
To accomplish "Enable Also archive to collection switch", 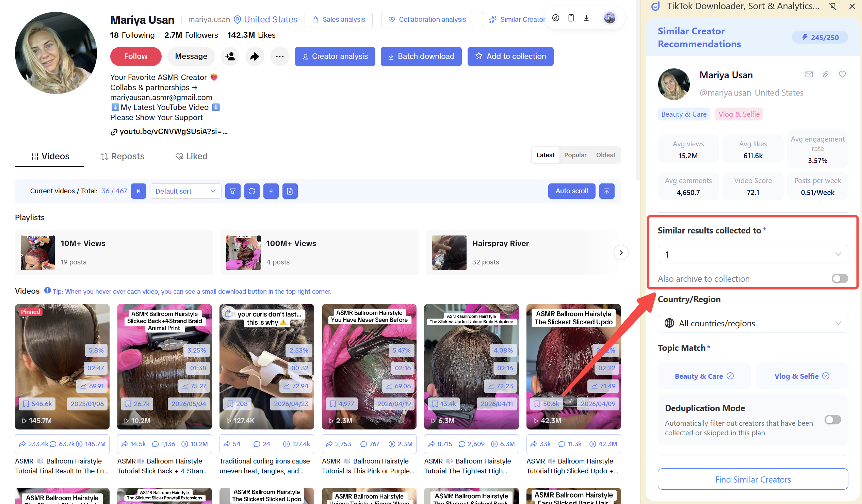I will click(x=840, y=278).
